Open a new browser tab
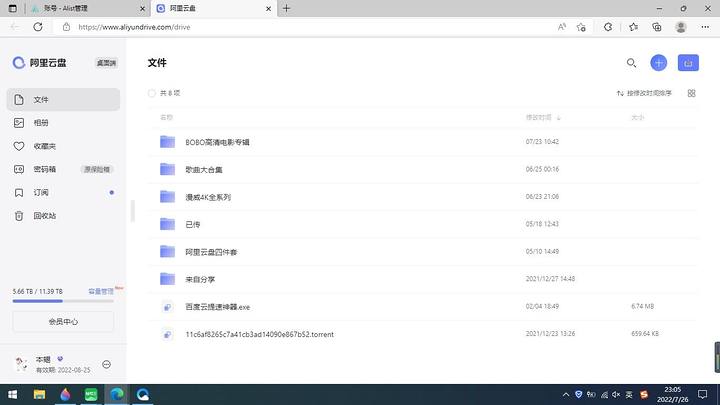The image size is (720, 405). tap(287, 8)
